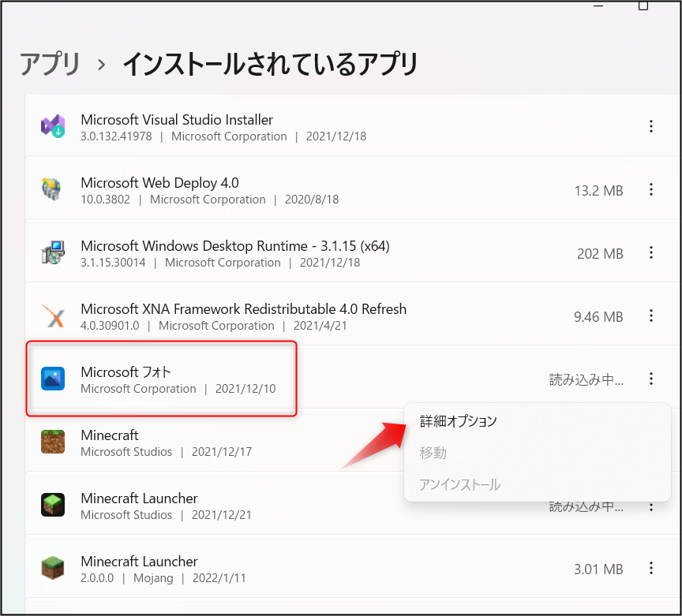Open the three-dot menu for XNA Framework Redistributable

(x=651, y=316)
